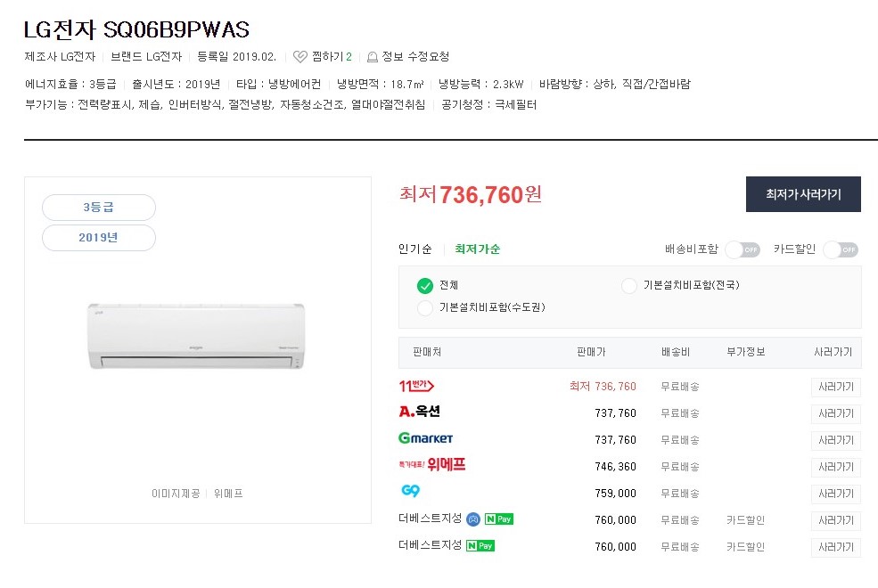
Task: Select the 전체 filter option
Action: coord(425,286)
